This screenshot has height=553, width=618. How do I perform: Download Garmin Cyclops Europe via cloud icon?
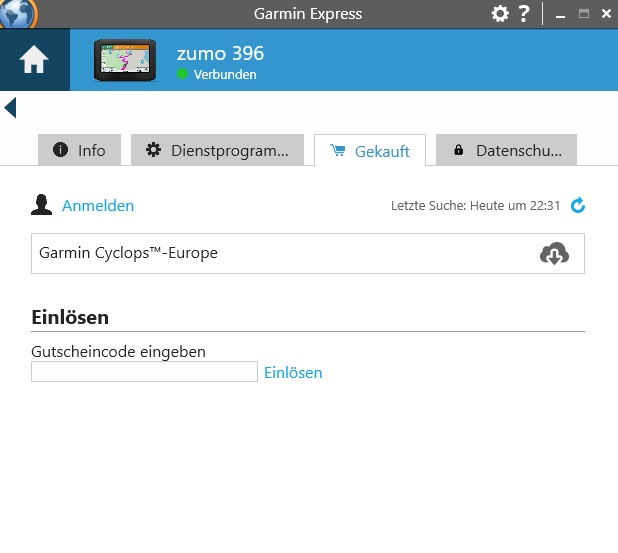click(554, 253)
